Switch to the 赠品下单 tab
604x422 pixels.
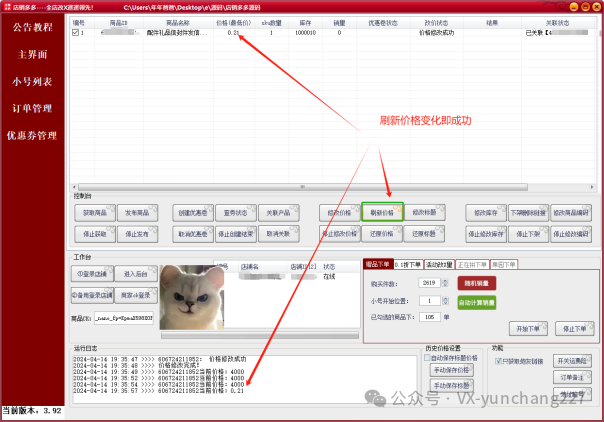point(378,264)
